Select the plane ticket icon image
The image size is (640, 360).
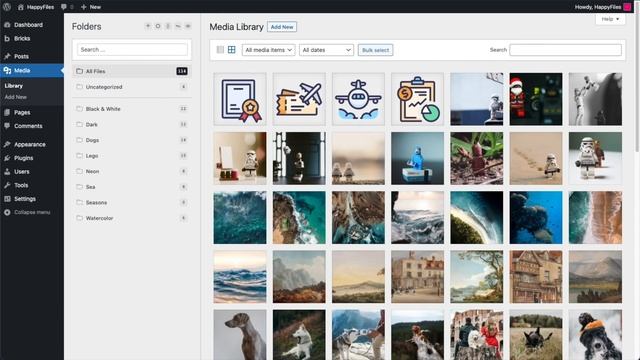299,99
